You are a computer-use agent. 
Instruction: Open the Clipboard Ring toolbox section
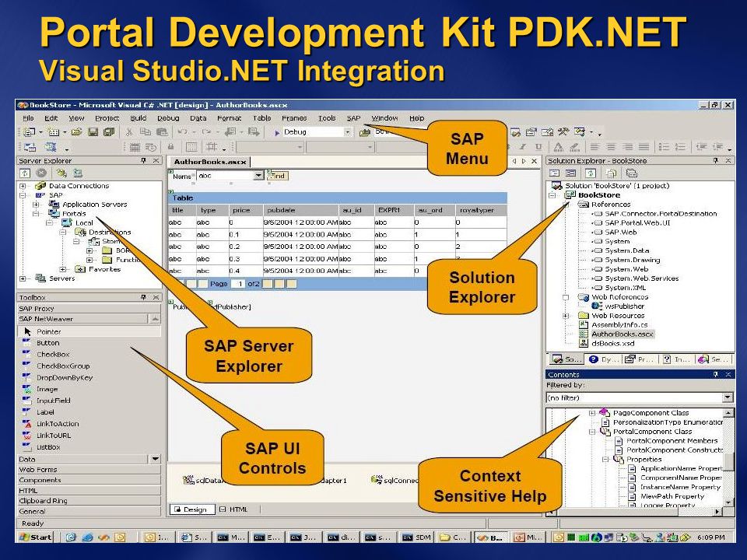(x=89, y=501)
